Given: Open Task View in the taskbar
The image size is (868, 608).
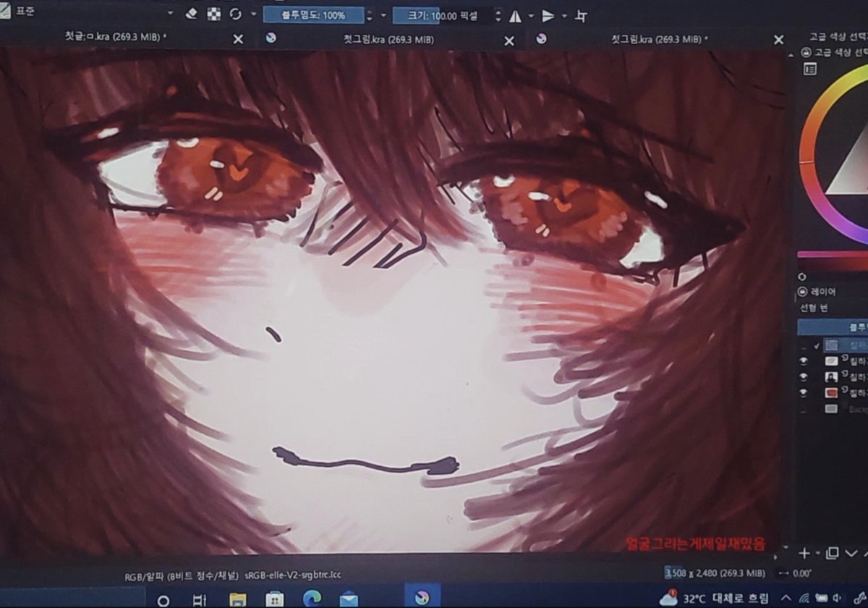Looking at the screenshot, I should pyautogui.click(x=200, y=599).
